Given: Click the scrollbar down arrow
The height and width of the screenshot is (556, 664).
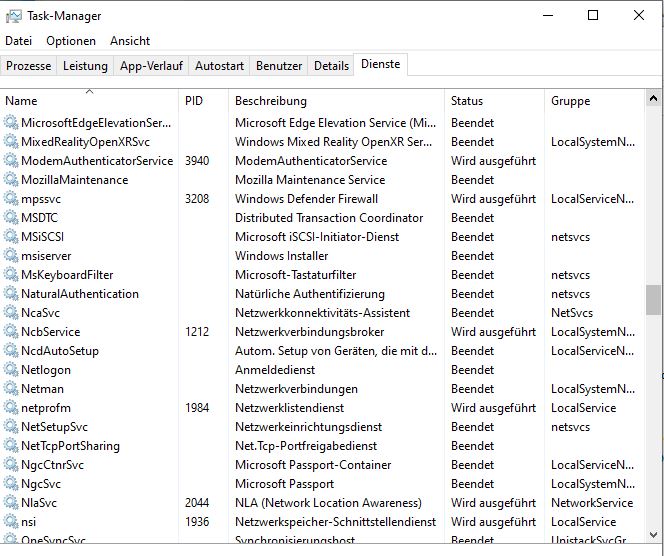Looking at the screenshot, I should 653,535.
